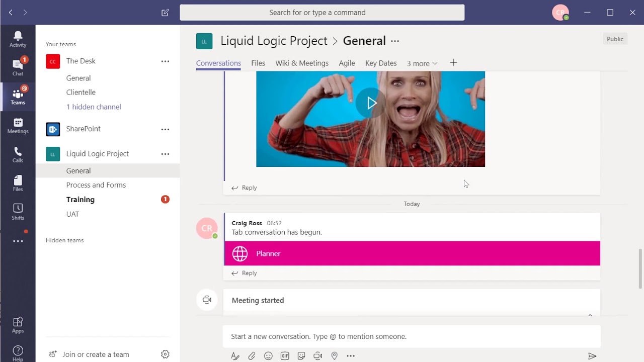Switch to the Files tab
This screenshot has width=644, height=362.
point(258,63)
